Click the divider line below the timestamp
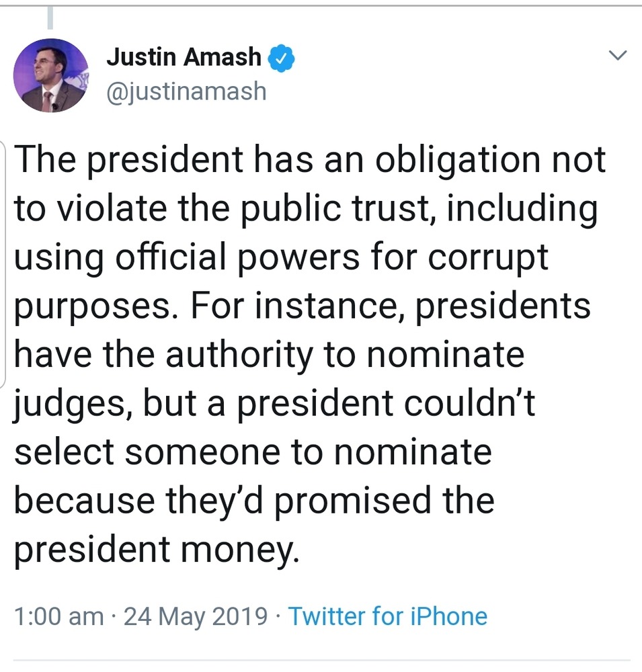 (321, 660)
